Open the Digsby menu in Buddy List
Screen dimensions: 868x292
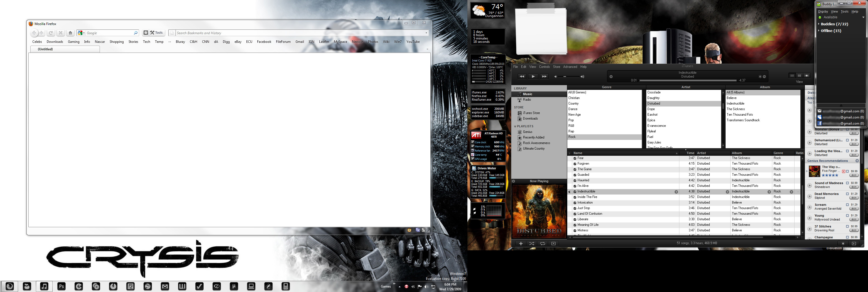click(x=823, y=11)
